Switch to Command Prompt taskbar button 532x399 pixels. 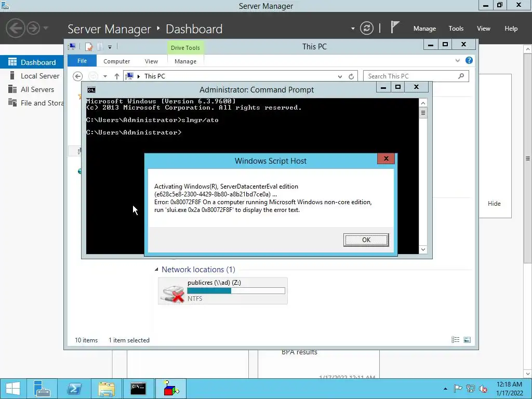tap(138, 389)
